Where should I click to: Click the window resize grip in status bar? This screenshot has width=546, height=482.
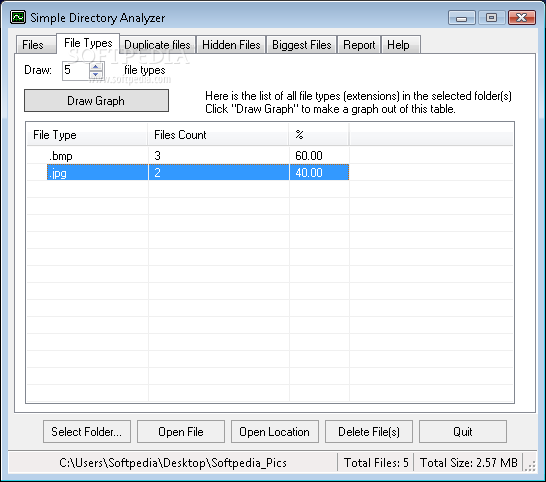click(x=530, y=466)
